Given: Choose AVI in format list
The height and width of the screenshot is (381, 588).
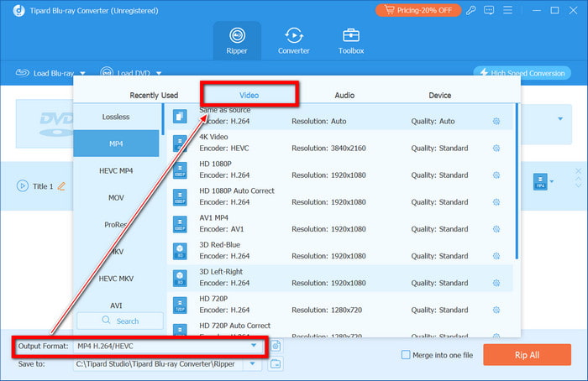Looking at the screenshot, I should pos(116,305).
